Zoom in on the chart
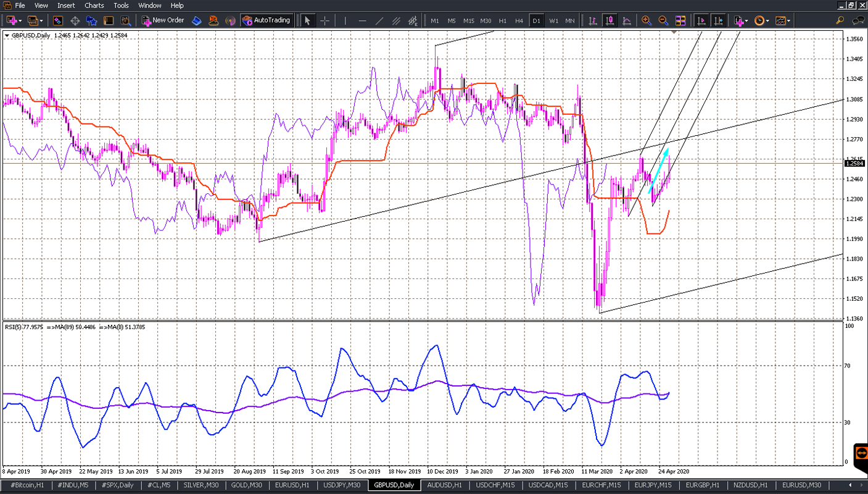This screenshot has width=868, height=494. [x=647, y=20]
